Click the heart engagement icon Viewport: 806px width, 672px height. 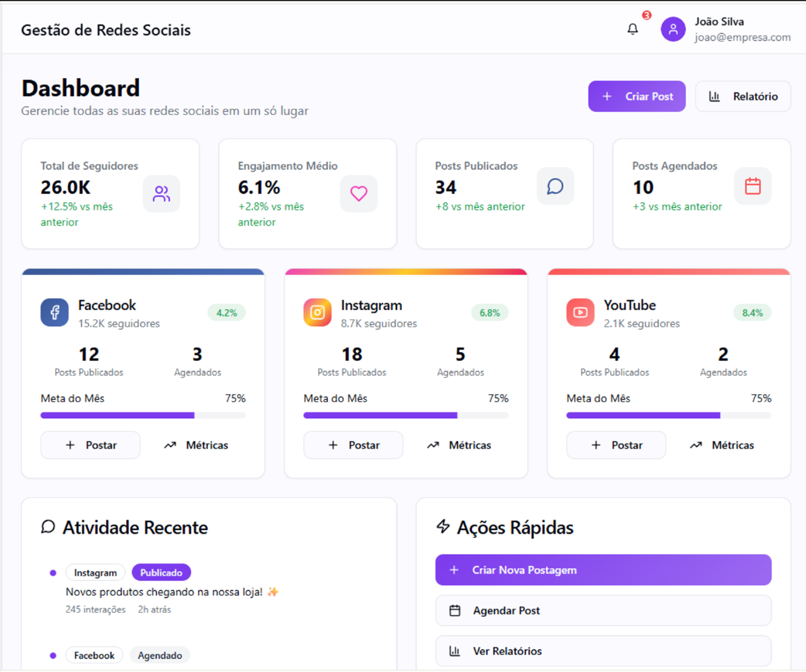(x=359, y=193)
